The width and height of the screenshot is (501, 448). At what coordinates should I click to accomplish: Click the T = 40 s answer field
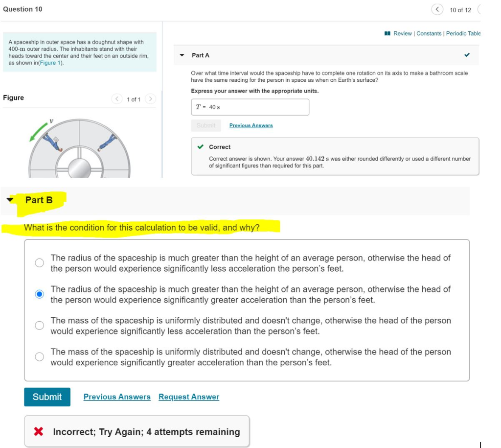(250, 107)
